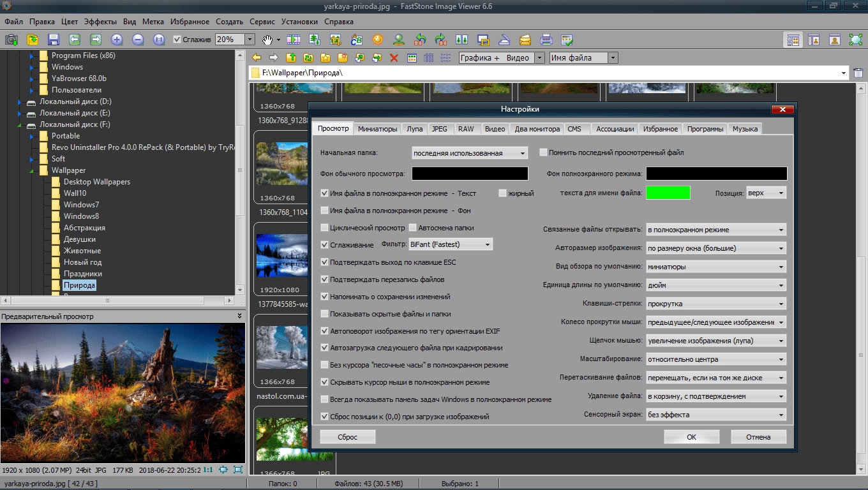Switch to thumbnails view icon
The height and width of the screenshot is (490, 868).
(x=412, y=57)
